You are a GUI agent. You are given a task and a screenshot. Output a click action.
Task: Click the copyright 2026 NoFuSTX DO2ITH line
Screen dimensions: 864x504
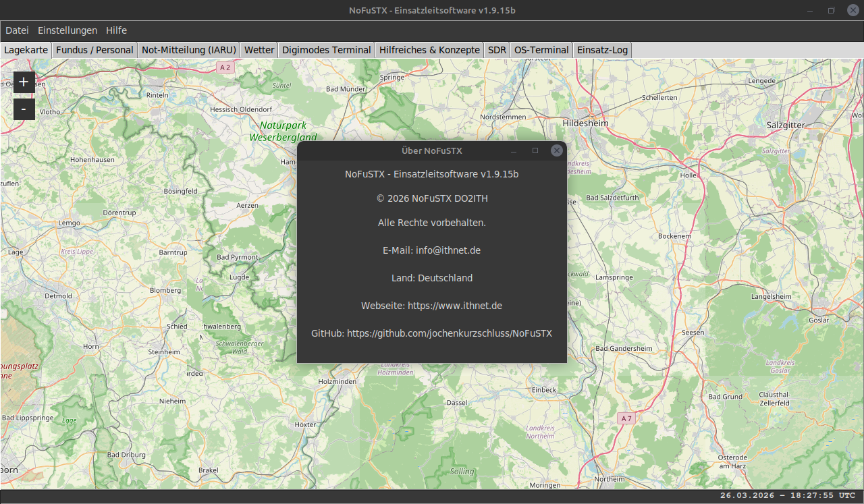click(x=432, y=198)
